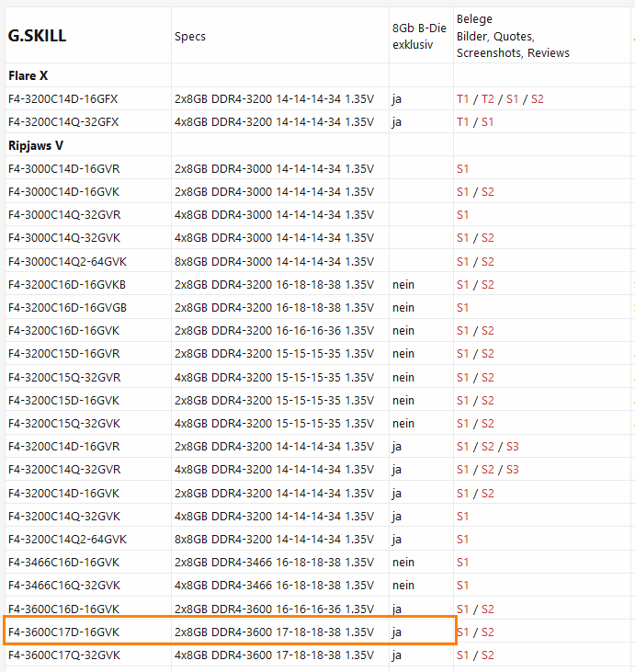Image resolution: width=635 pixels, height=672 pixels.
Task: Click 'nein' in the F4-3466C16D-16GVK row
Action: pyautogui.click(x=403, y=563)
